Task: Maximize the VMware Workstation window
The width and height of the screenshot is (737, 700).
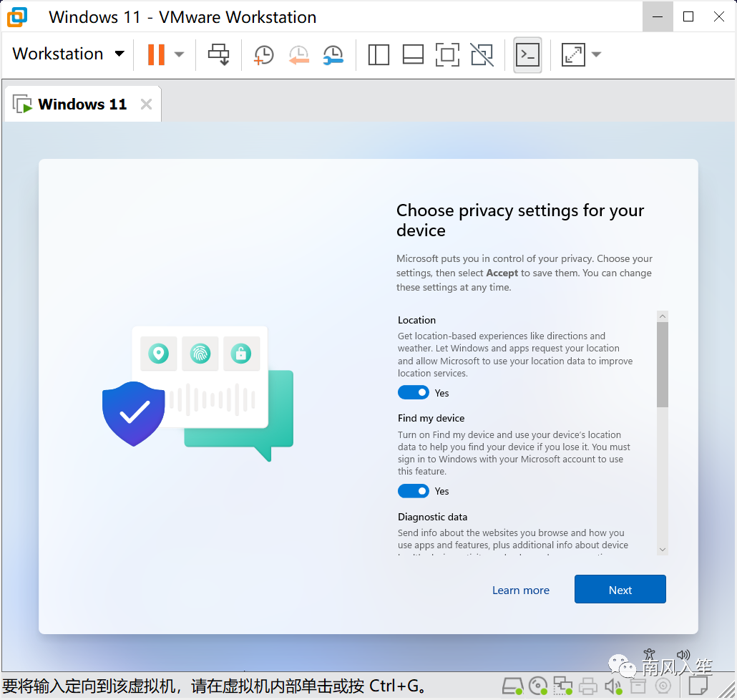Action: pos(688,17)
